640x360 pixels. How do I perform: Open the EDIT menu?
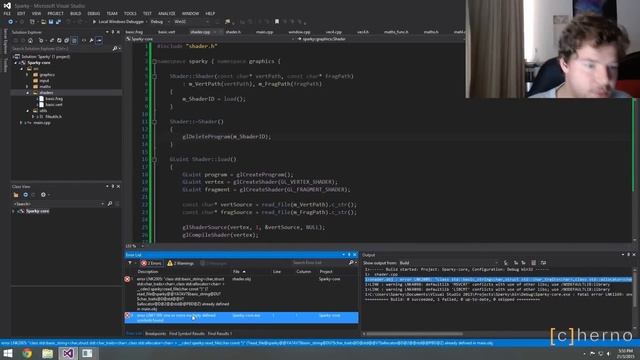coord(21,13)
